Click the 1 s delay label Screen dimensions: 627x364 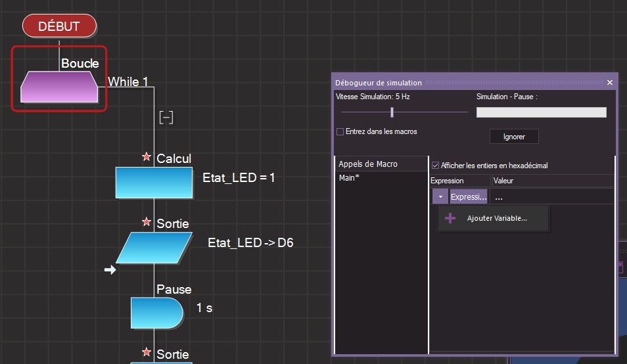coord(204,307)
